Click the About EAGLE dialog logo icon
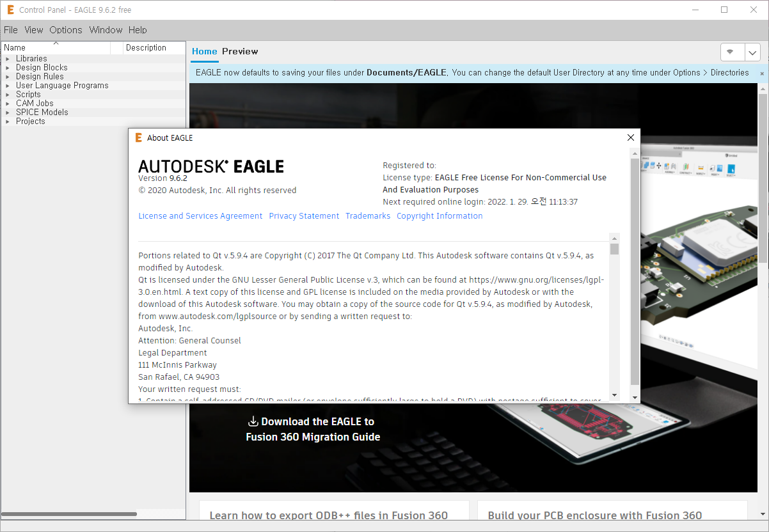This screenshot has height=532, width=769. coord(138,137)
